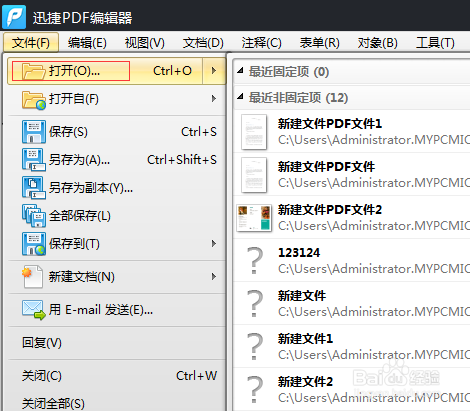Choose 关闭全部(S) menu entry
Viewport: 470px width, 411px height.
pos(116,403)
